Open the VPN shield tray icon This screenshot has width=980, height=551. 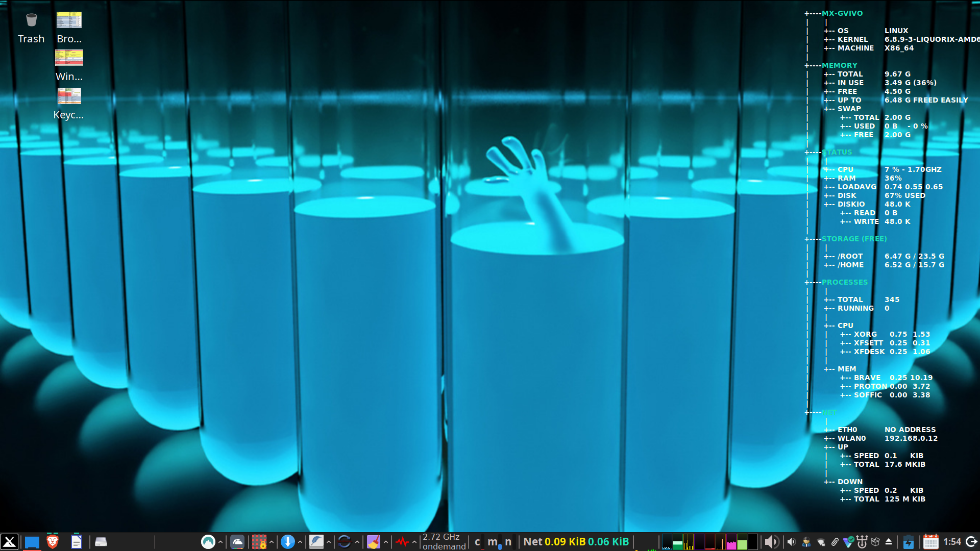pyautogui.click(x=848, y=542)
